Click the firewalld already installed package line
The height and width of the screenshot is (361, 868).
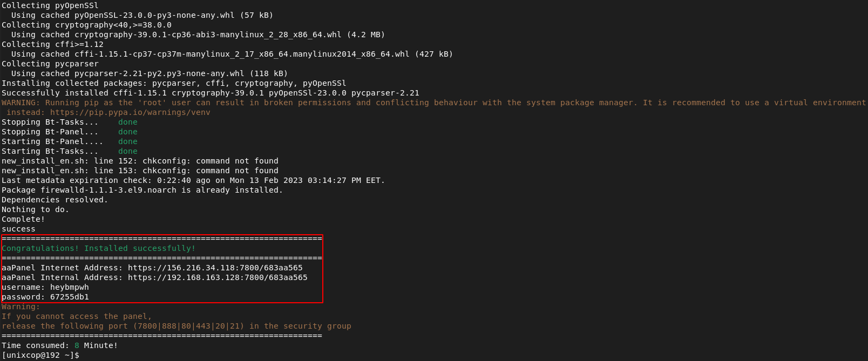143,190
